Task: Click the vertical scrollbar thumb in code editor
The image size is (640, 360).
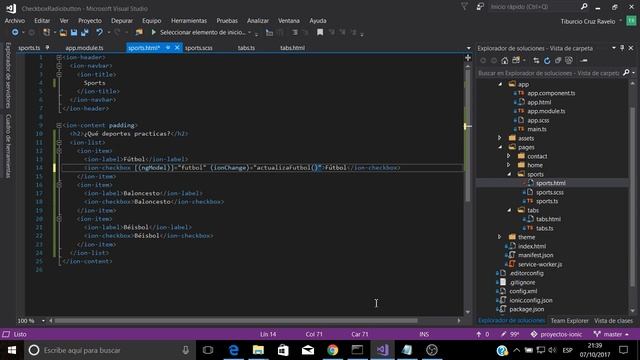Action: coord(468,135)
